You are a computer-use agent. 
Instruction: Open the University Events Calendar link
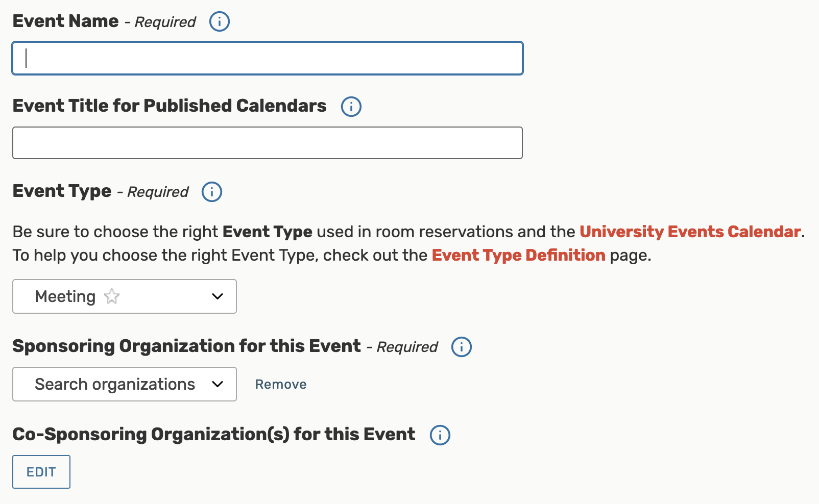click(x=690, y=232)
